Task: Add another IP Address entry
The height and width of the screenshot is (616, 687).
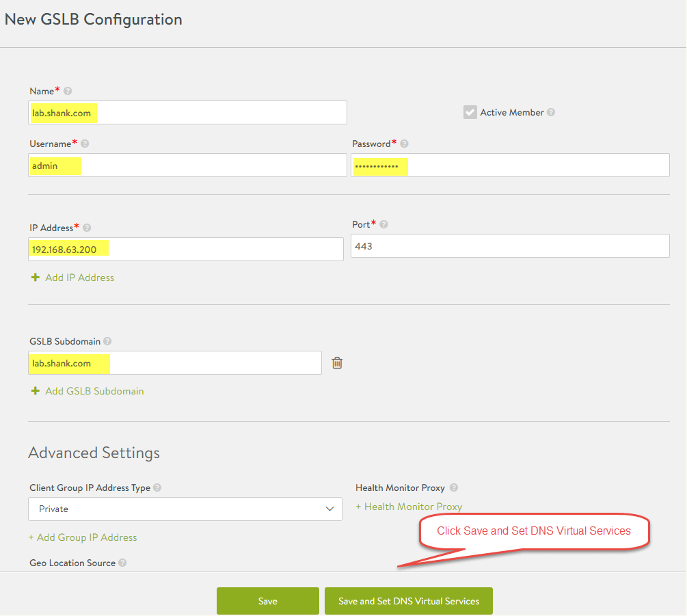Action: 72,278
